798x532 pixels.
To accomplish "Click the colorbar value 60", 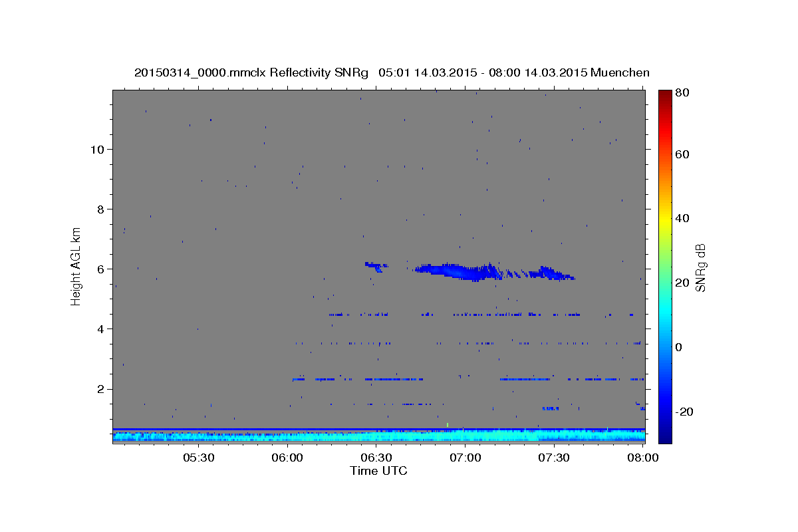I will coord(683,154).
